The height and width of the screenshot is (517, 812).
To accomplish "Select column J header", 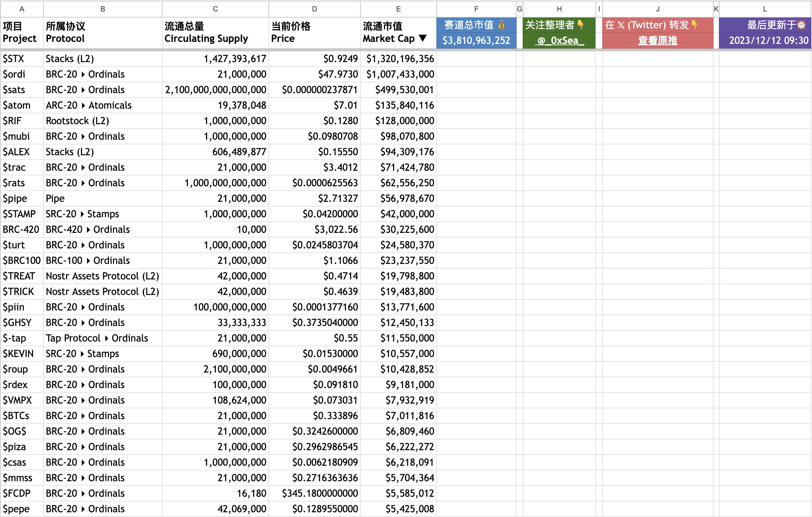I will 658,9.
